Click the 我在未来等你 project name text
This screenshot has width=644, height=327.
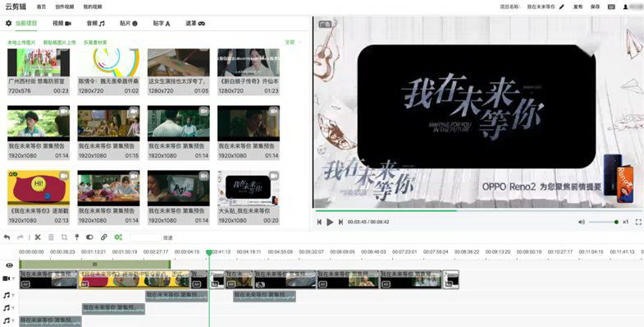(541, 7)
